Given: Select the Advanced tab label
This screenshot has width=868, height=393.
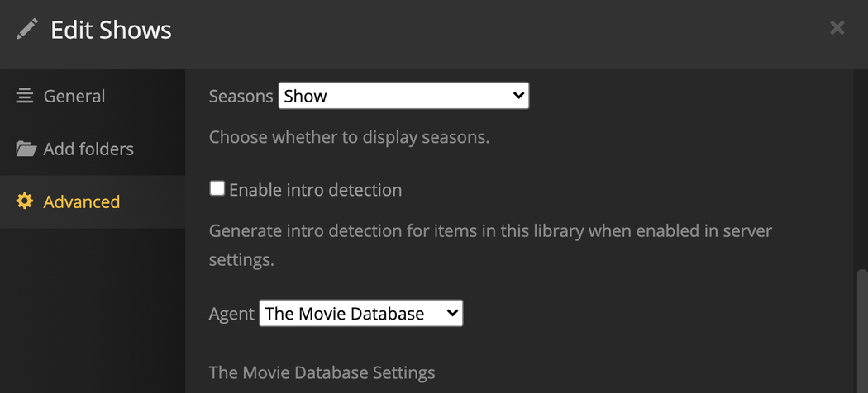Looking at the screenshot, I should (81, 202).
